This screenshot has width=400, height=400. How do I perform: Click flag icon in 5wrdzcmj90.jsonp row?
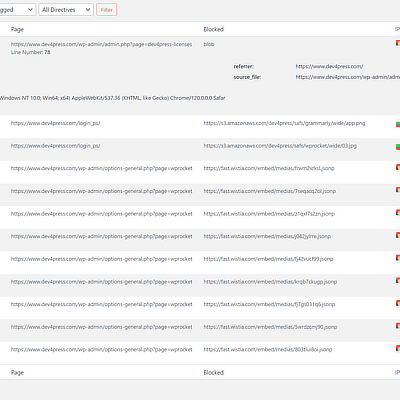coord(398,326)
